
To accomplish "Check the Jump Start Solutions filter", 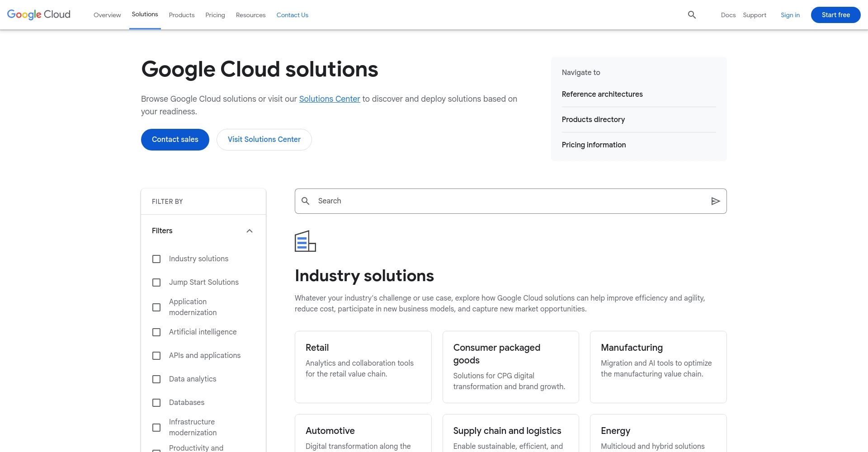I will (156, 282).
